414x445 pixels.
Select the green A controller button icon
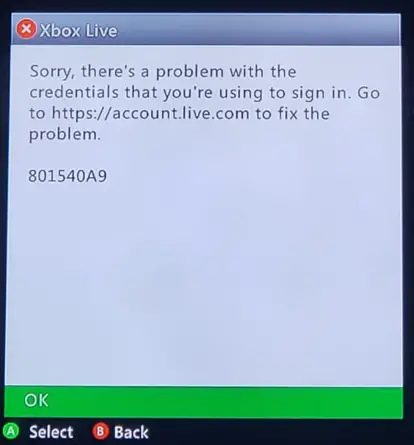(11, 432)
